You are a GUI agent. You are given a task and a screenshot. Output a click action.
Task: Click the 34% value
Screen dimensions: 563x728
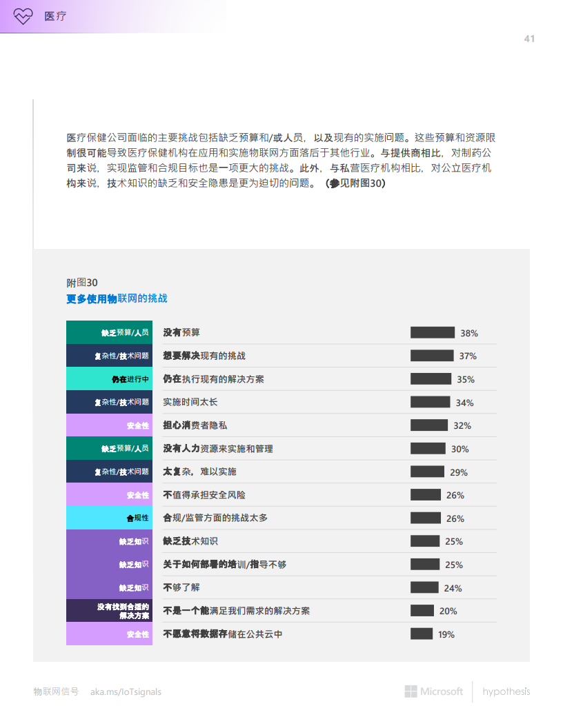(x=464, y=403)
